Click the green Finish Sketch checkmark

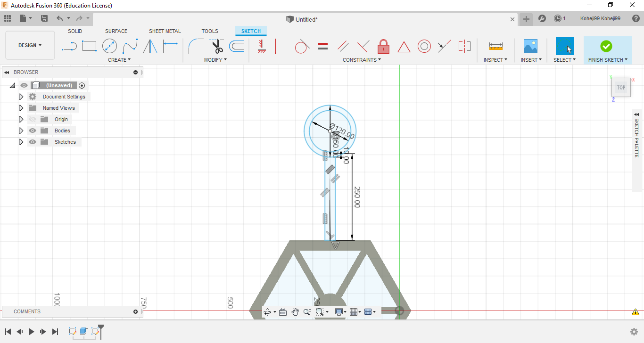tap(606, 46)
